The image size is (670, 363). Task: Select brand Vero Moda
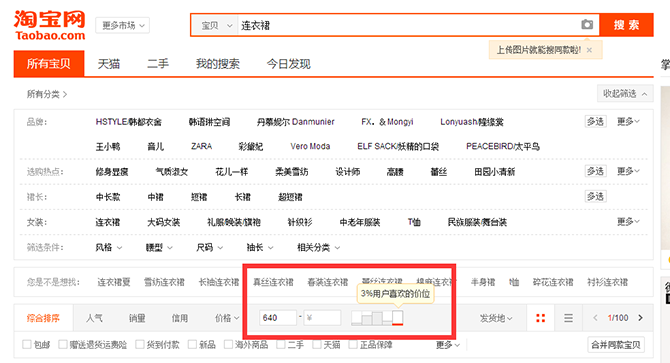coord(310,146)
